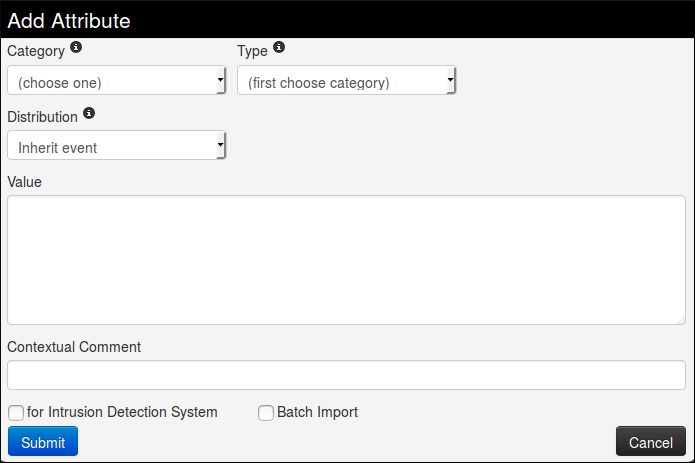
Task: Click the info icon next to Type
Action: coord(279,48)
